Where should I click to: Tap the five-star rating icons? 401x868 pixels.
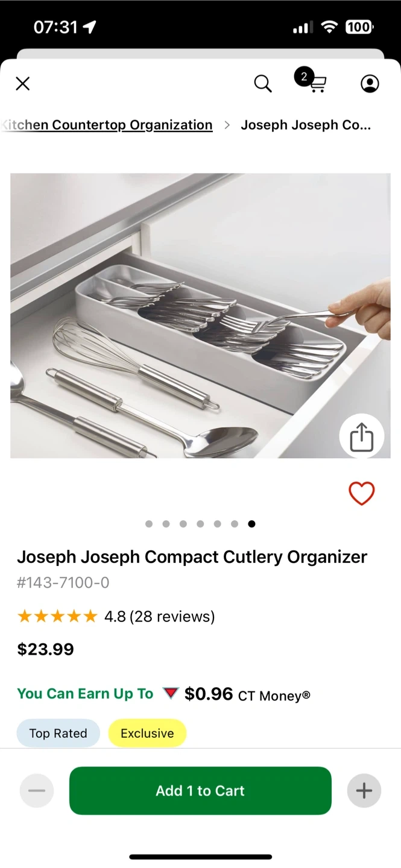(57, 616)
